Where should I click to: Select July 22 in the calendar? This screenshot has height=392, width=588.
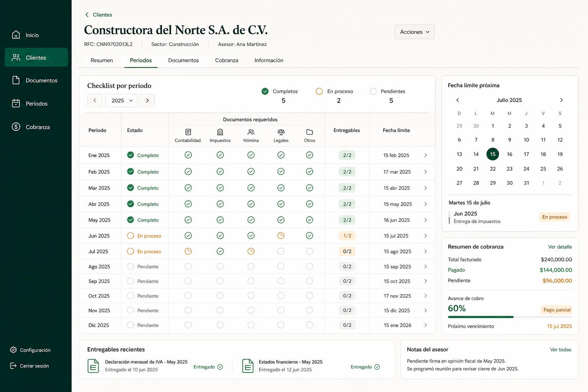[493, 168]
